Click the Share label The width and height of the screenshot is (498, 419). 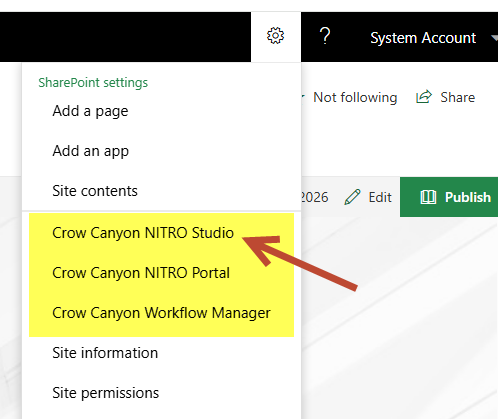(458, 97)
